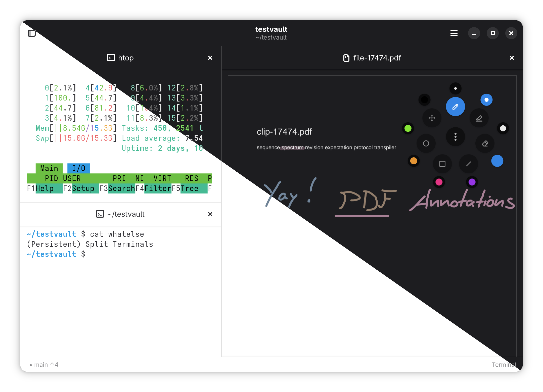The width and height of the screenshot is (543, 392).
Task: Close the ~/testvault terminal tab
Action: pos(210,214)
